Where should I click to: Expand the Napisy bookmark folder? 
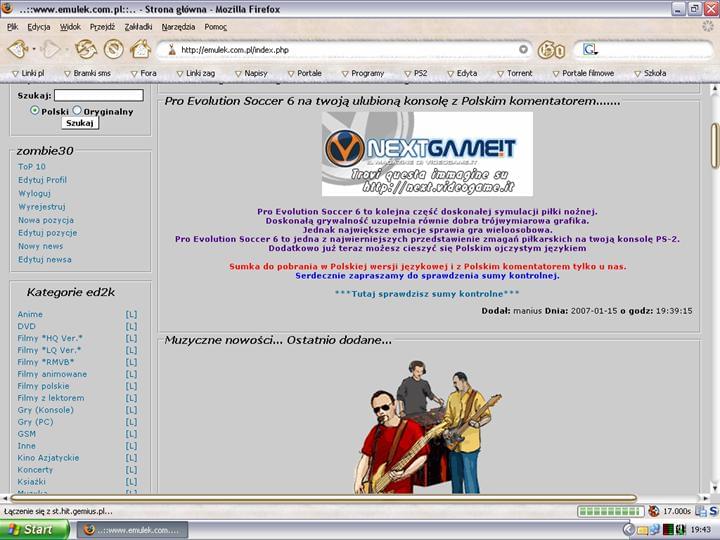pyautogui.click(x=251, y=73)
